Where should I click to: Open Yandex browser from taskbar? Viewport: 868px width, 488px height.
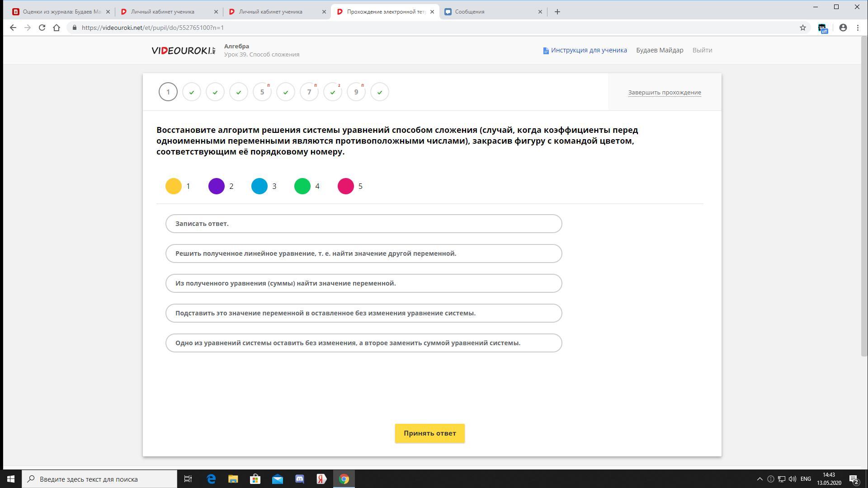coord(321,479)
